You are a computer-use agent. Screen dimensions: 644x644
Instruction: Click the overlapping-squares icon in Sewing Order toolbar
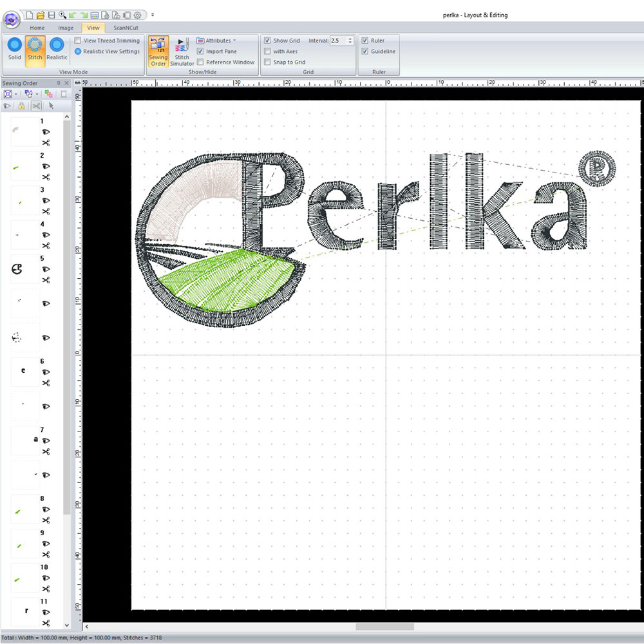(28, 94)
